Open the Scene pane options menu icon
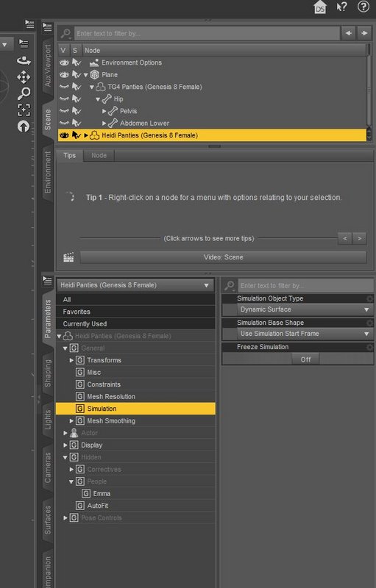Screen dimensions: 376x588 47,27
